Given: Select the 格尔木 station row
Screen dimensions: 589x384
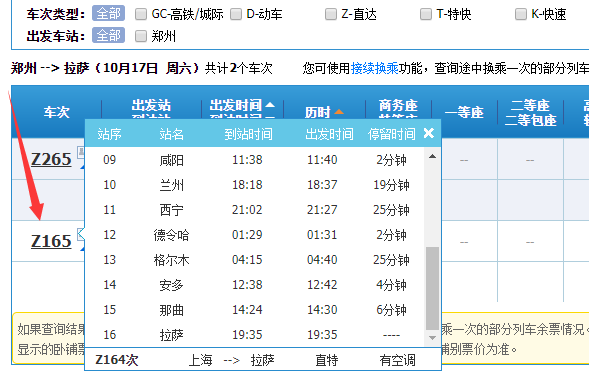Looking at the screenshot, I should coord(255,260).
